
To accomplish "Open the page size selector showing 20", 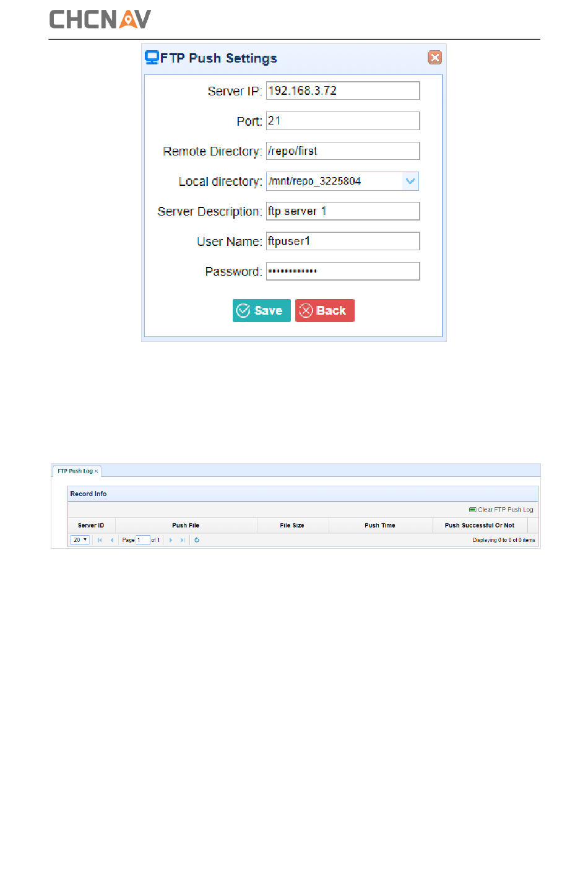I will coord(80,540).
